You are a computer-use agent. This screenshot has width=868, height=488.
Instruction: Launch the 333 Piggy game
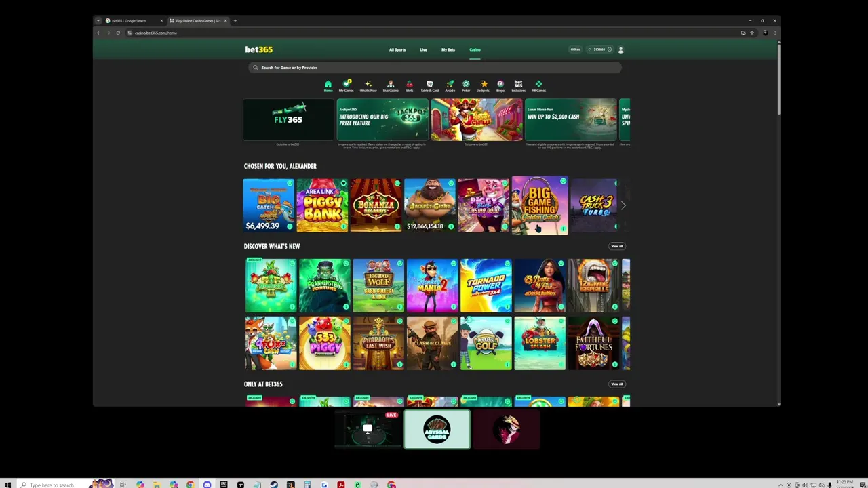pyautogui.click(x=325, y=344)
